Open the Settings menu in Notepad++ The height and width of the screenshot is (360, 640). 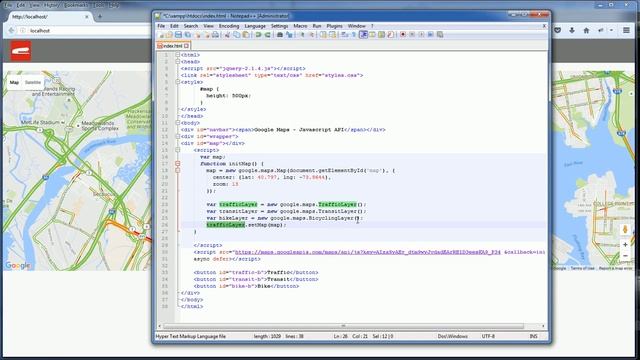(280, 26)
